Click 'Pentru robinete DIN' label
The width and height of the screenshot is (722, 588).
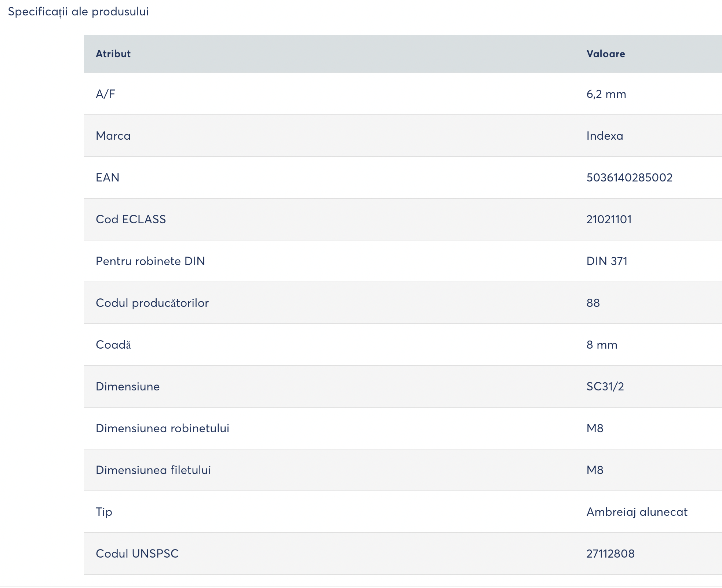[150, 261]
